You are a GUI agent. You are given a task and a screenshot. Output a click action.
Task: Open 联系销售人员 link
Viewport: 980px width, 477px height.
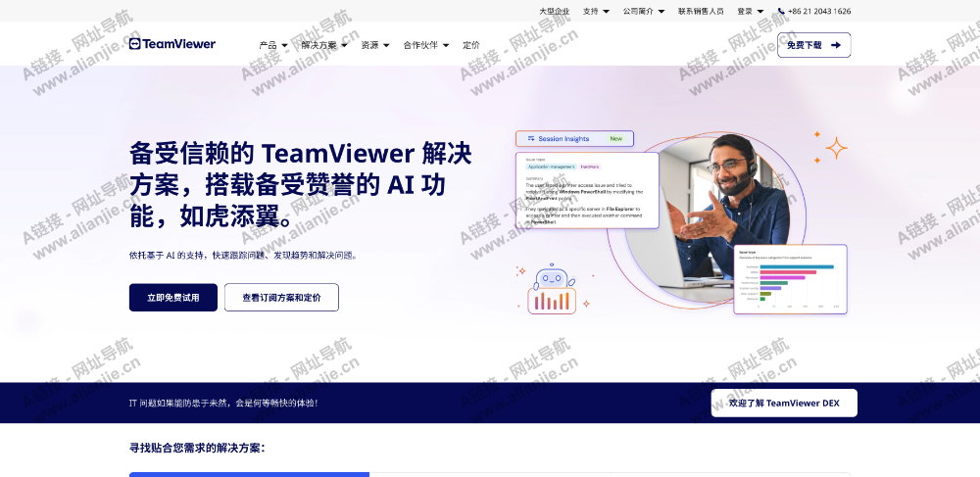pyautogui.click(x=701, y=11)
